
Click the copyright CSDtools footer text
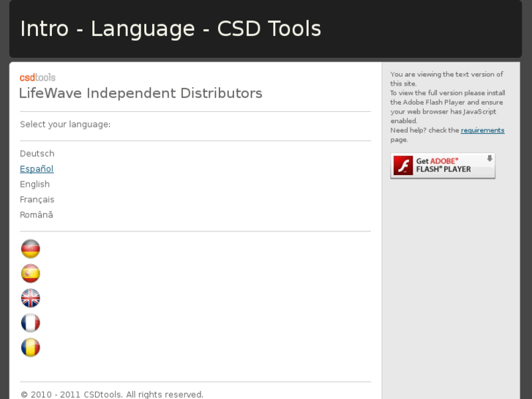click(112, 395)
